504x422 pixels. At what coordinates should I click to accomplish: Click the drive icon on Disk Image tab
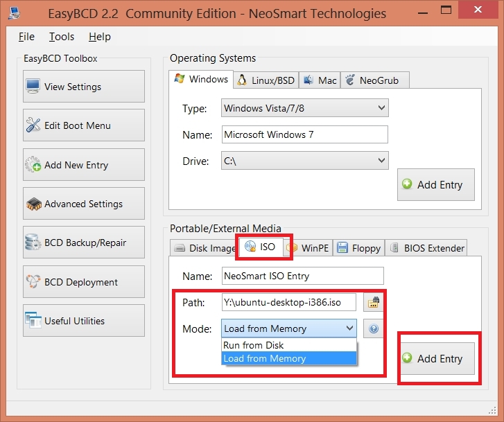tap(180, 248)
